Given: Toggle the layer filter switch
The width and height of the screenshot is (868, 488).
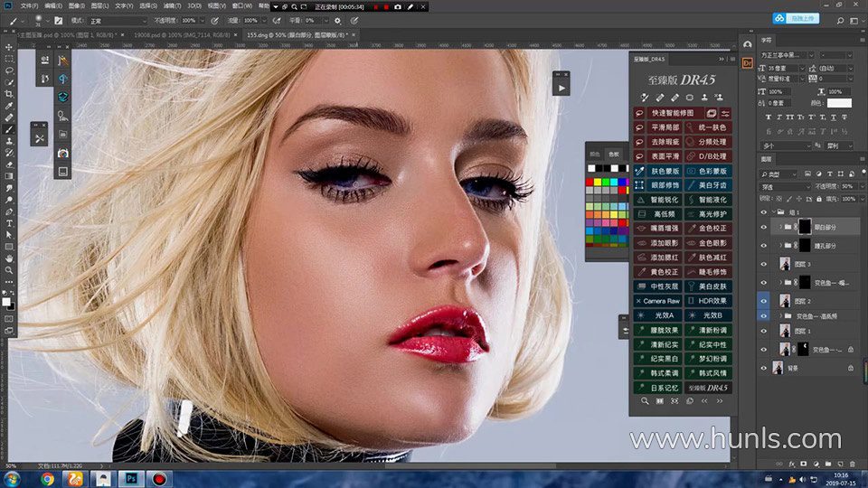Looking at the screenshot, I should (x=863, y=174).
